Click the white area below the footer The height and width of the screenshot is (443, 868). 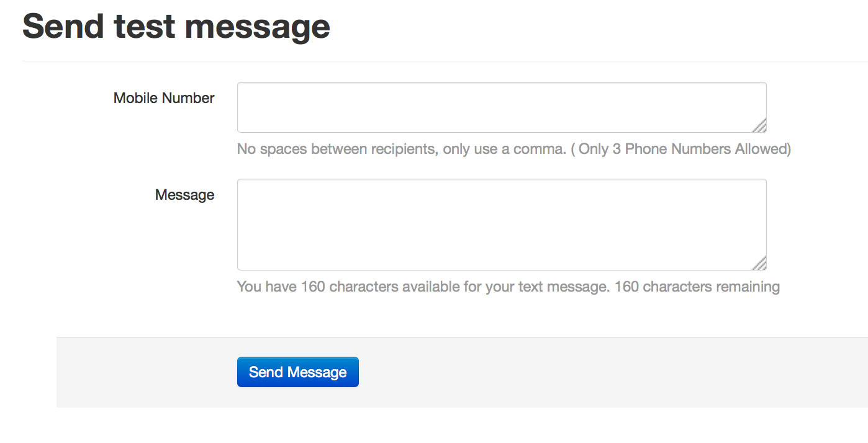[x=462, y=426]
